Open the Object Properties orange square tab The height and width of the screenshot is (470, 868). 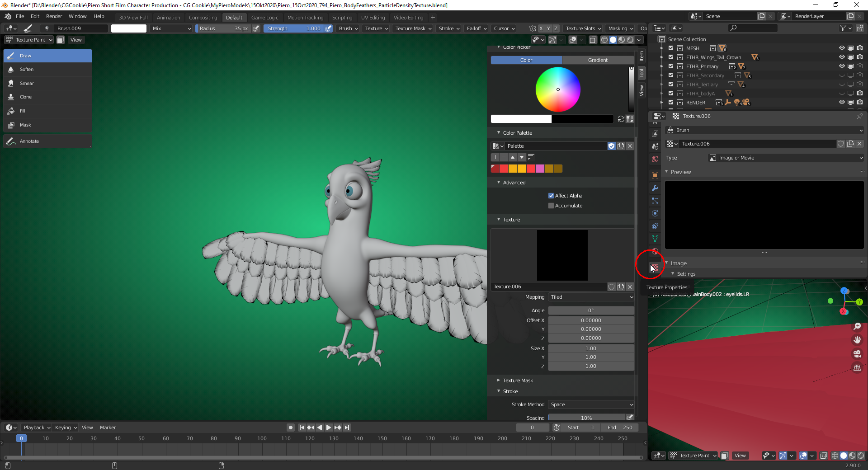tap(655, 175)
